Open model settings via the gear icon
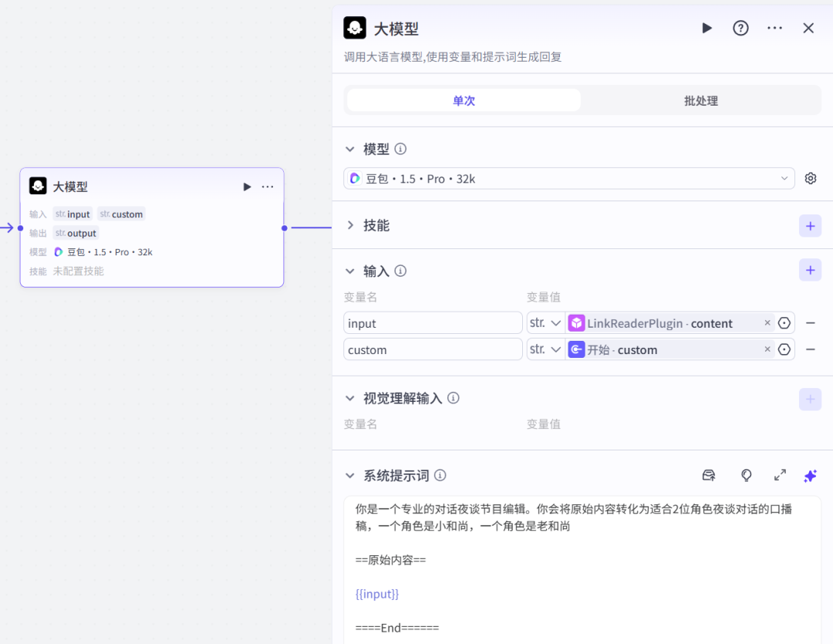 (810, 178)
